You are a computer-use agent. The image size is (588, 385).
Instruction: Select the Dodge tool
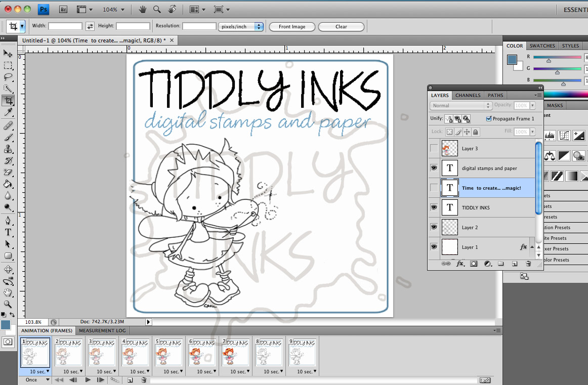[8, 207]
